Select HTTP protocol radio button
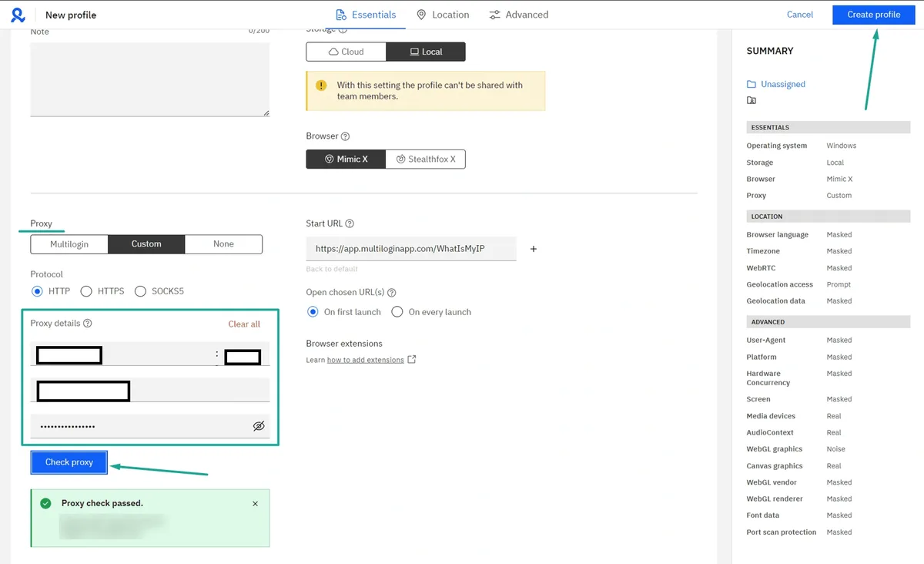Screen dimensions: 924x564 click(37, 291)
